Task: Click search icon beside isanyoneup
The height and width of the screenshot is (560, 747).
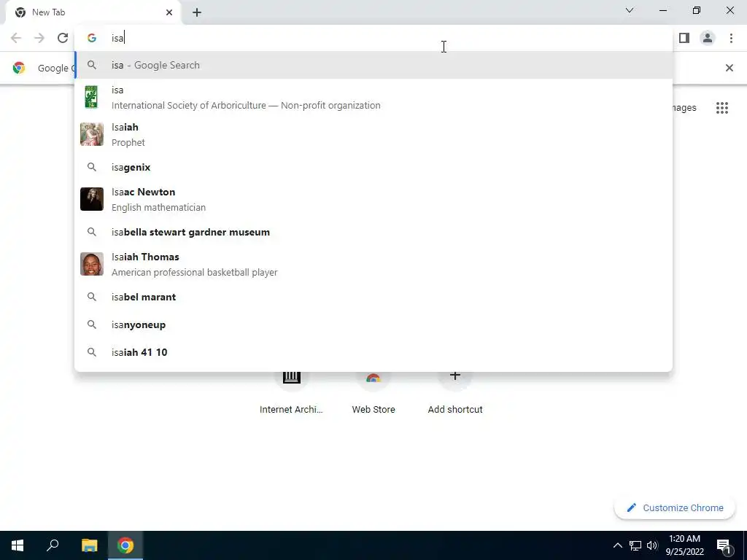Action: pos(92,324)
